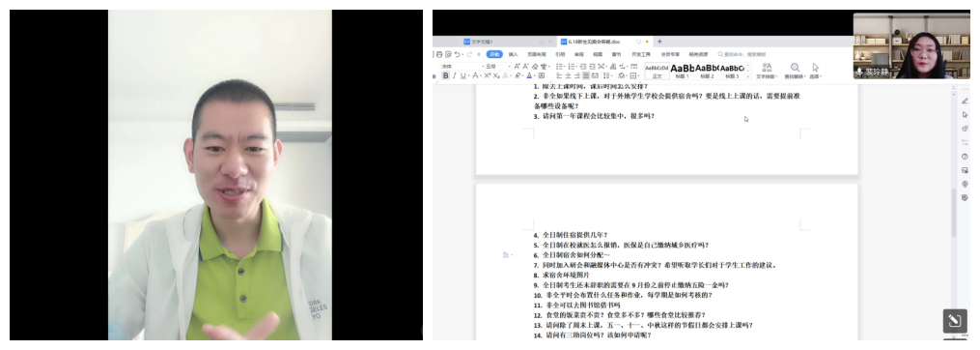Toggle Italic formatting button
This screenshot has height=350, width=980.
pyautogui.click(x=455, y=75)
